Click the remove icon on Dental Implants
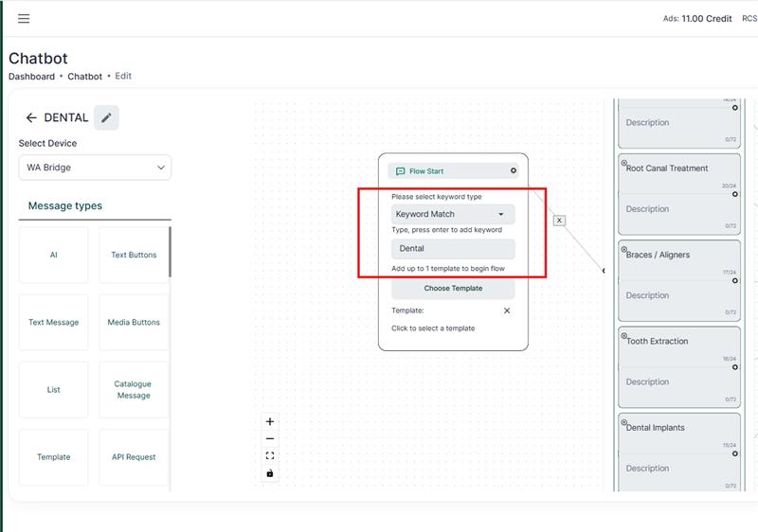 (624, 423)
